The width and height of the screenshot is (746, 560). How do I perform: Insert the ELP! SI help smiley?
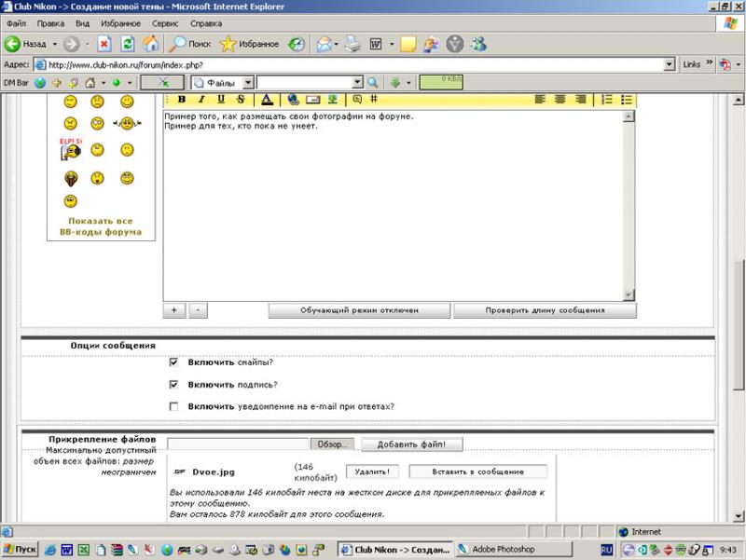tap(71, 149)
